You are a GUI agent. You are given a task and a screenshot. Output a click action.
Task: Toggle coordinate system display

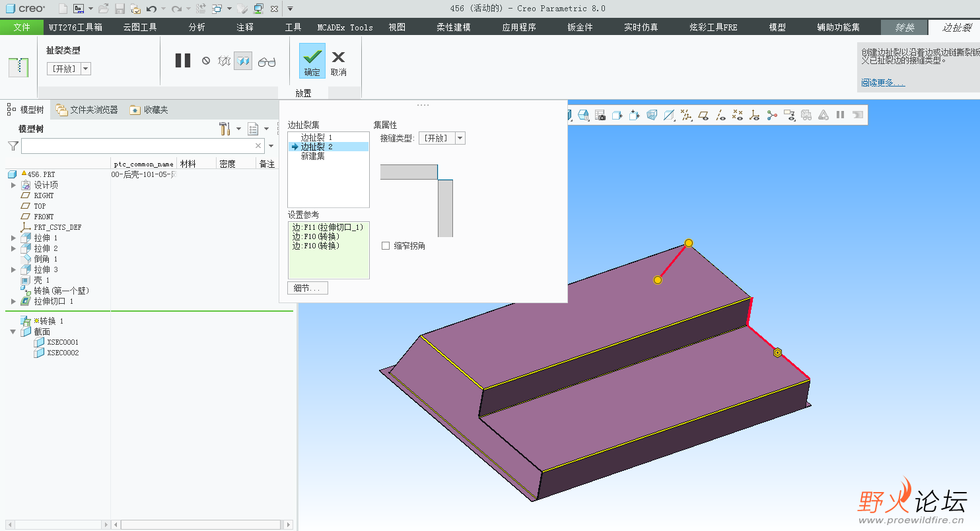(755, 115)
